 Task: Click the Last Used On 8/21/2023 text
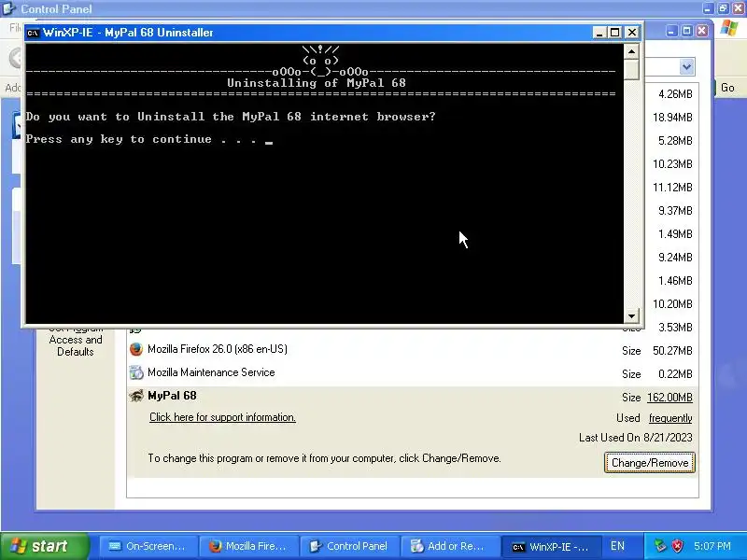coord(636,437)
